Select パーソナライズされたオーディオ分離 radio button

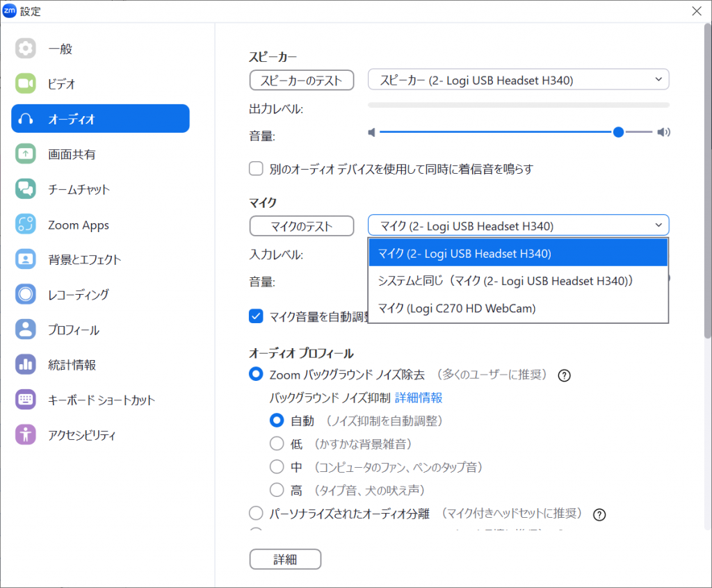click(256, 513)
